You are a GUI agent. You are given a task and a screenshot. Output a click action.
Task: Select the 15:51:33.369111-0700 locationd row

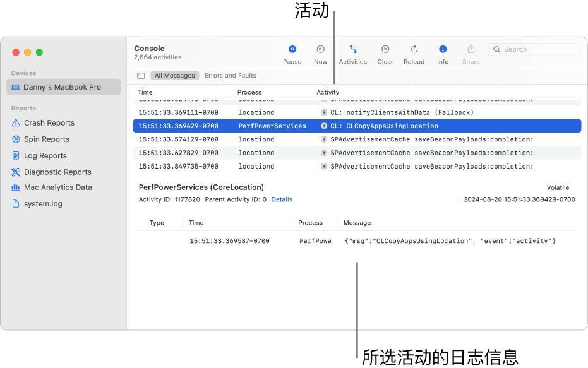point(357,112)
